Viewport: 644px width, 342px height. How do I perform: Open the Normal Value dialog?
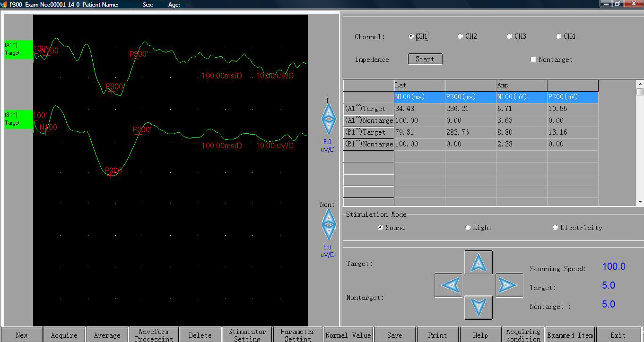(x=348, y=335)
